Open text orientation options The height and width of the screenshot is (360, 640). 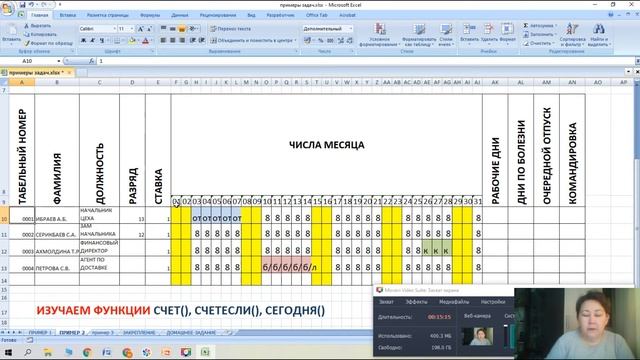coord(193,29)
